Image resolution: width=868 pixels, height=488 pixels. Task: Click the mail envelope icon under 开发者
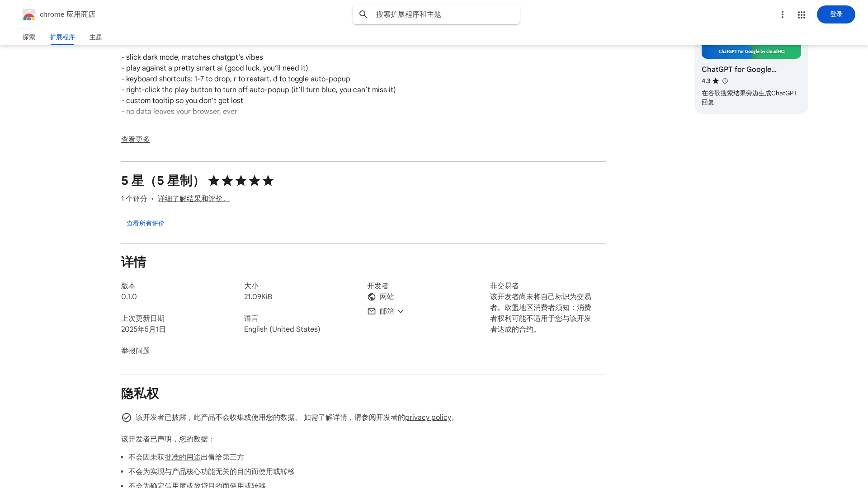[x=372, y=311]
